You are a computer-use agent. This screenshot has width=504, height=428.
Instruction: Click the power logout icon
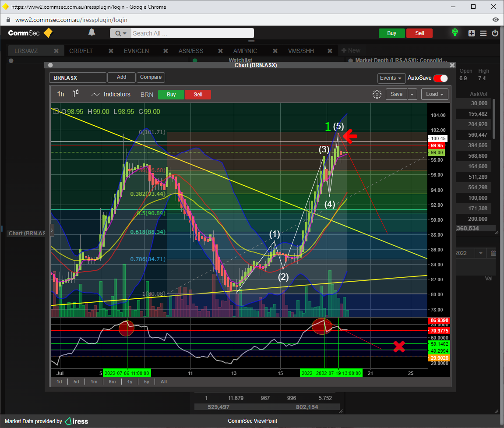click(495, 33)
